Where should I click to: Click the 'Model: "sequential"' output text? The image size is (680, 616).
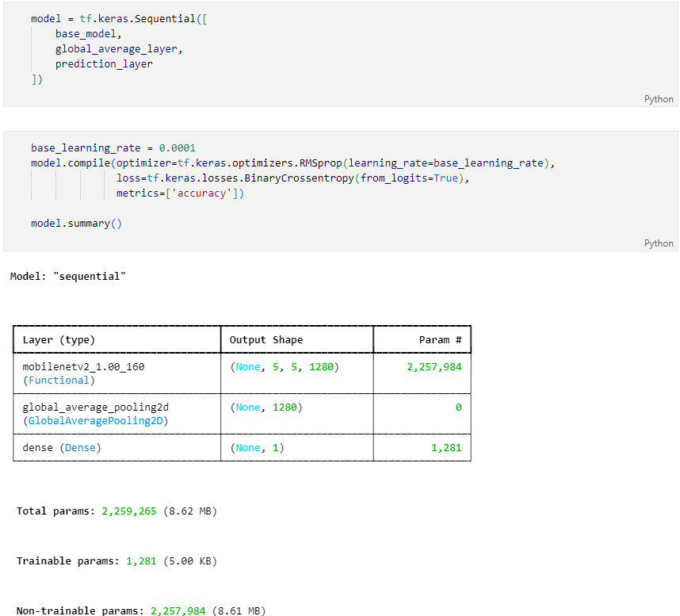(67, 277)
